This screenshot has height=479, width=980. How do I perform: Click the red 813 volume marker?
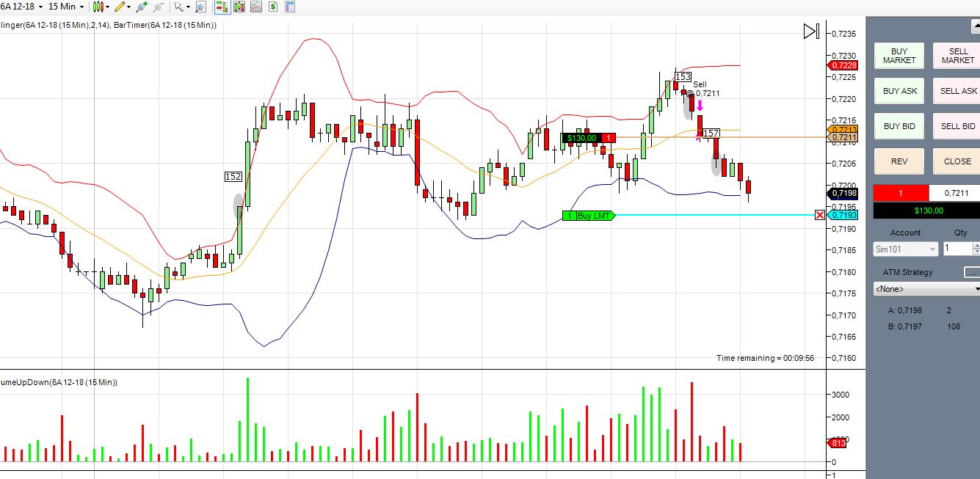[x=837, y=443]
